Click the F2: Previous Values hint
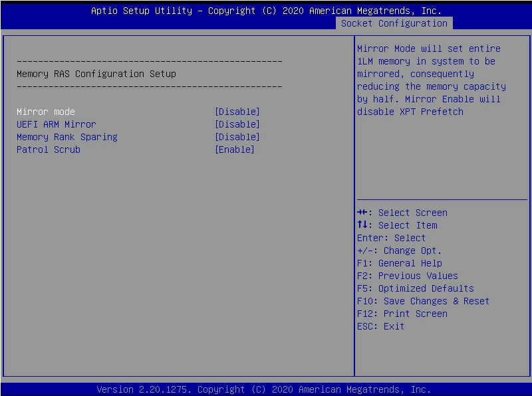 click(x=407, y=276)
